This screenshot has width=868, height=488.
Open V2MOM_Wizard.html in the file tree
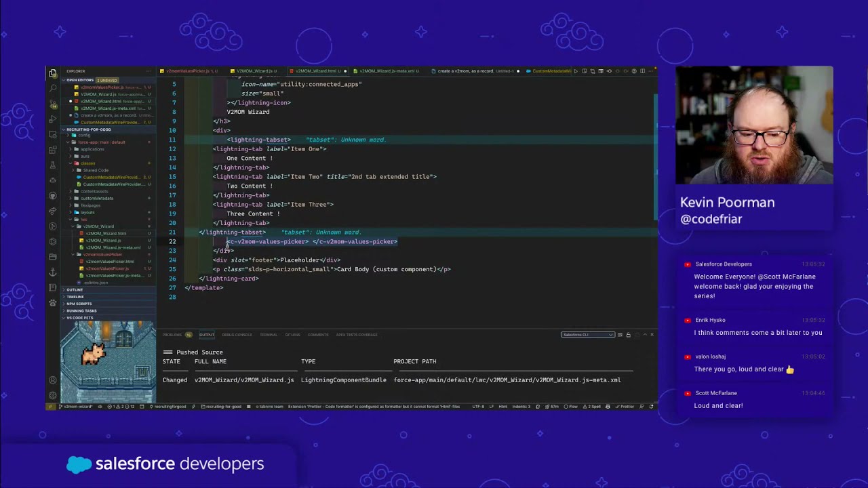106,233
